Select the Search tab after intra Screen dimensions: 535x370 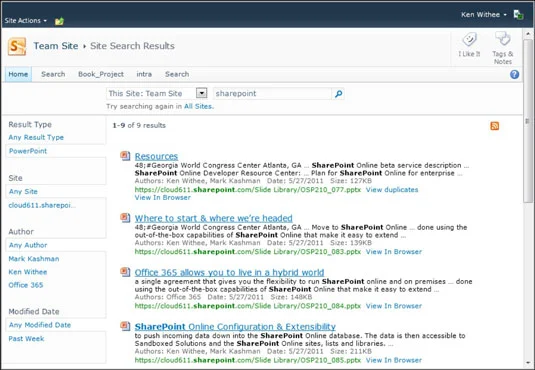pyautogui.click(x=177, y=74)
